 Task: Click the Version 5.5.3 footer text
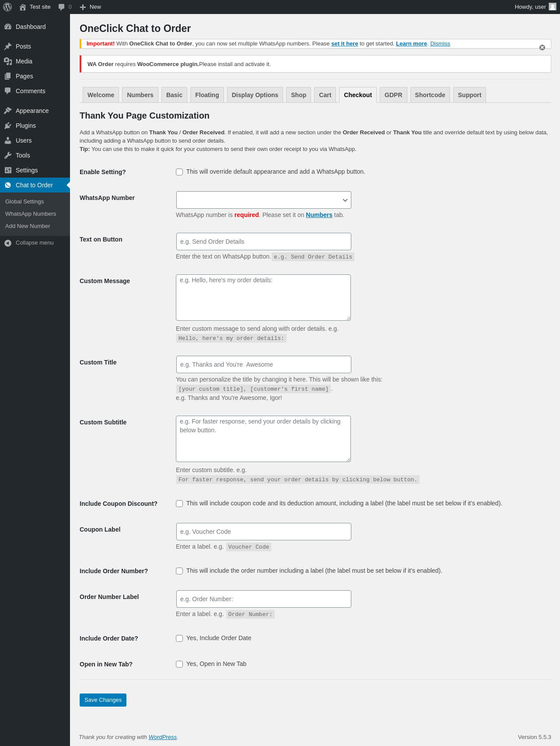tap(535, 737)
